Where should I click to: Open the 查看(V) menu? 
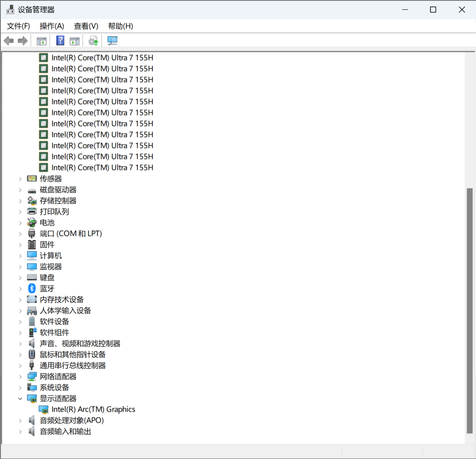point(86,26)
